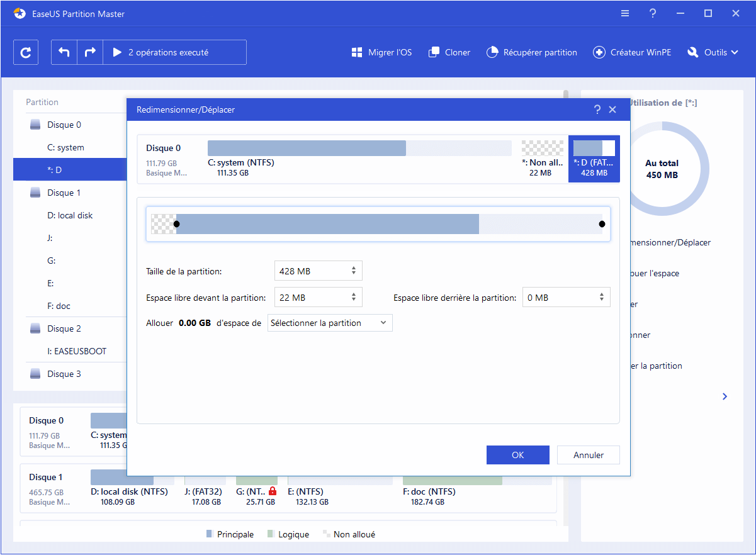
Task: Click the Migrer l'OS icon
Action: point(358,52)
